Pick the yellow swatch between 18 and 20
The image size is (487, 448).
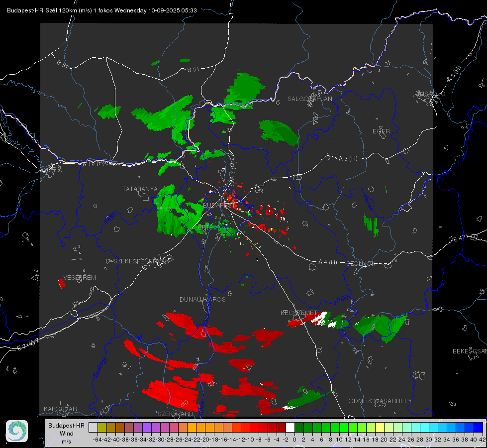point(380,427)
